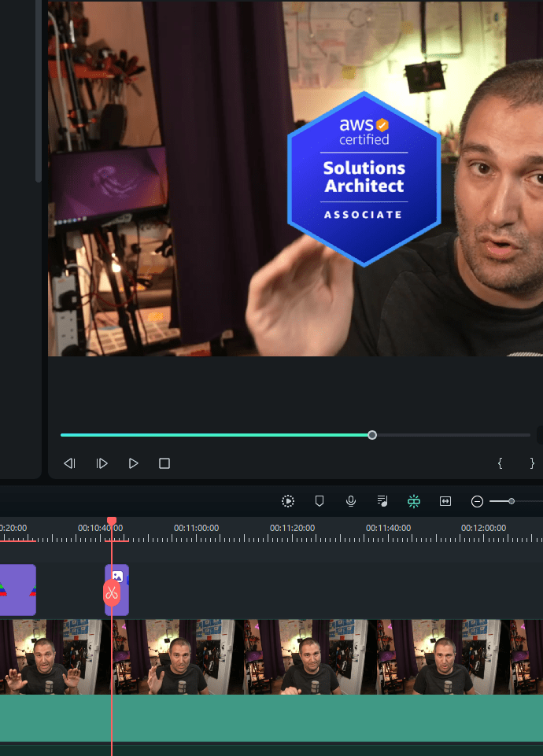Screen dimensions: 543x756
Task: Set the mark-in point with the left brace
Action: point(500,463)
